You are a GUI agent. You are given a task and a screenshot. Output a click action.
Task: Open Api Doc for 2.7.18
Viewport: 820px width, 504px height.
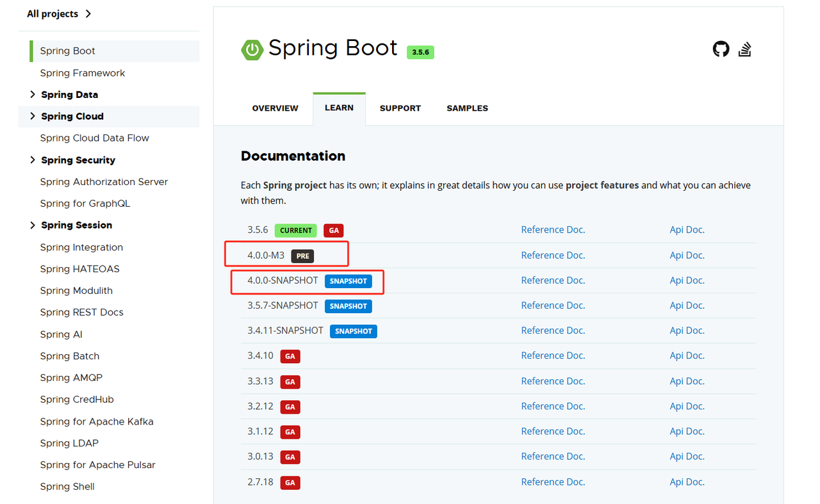(687, 482)
